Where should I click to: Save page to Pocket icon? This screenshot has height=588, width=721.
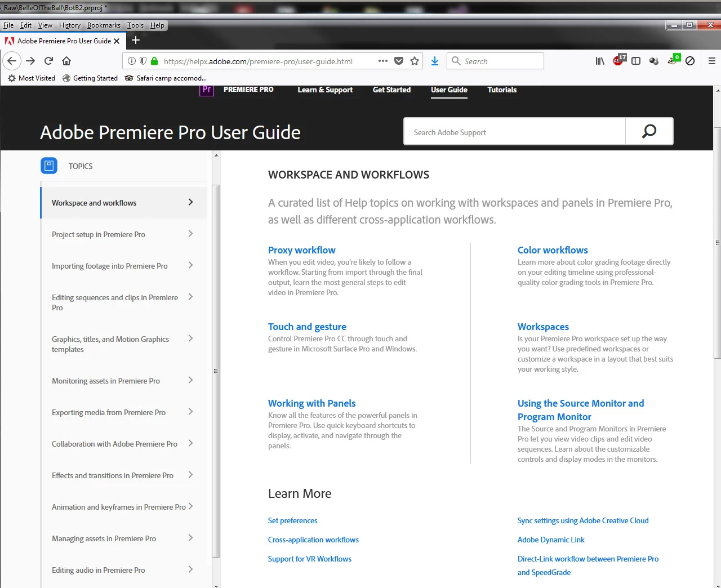pyautogui.click(x=399, y=61)
